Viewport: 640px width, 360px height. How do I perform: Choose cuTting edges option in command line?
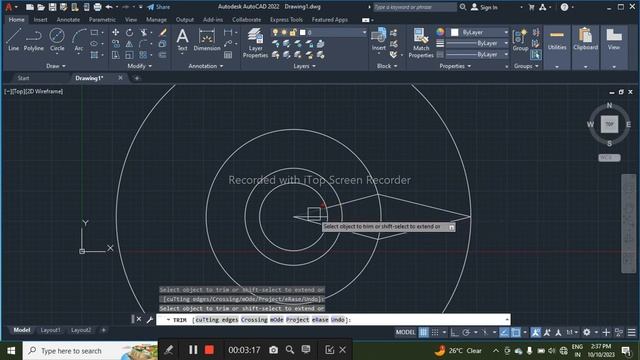pos(216,320)
